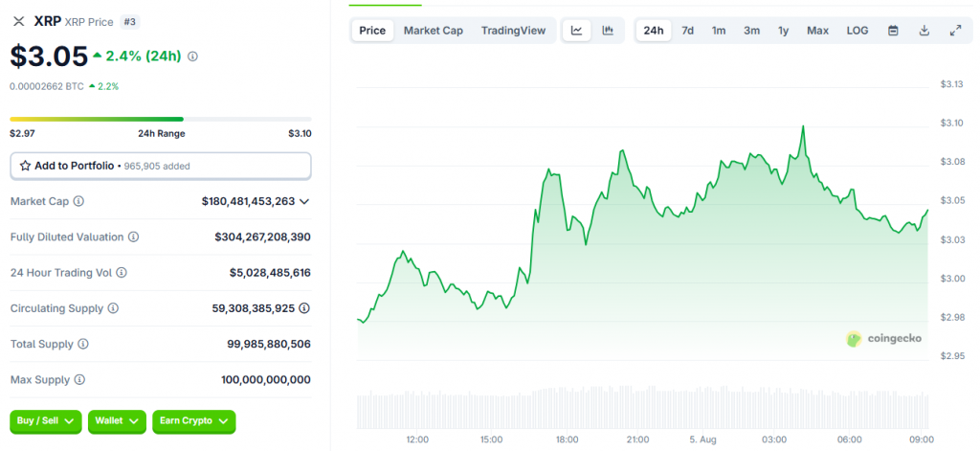Toggle the LOG scale option
Screen dimensions: 980x451
tap(857, 31)
